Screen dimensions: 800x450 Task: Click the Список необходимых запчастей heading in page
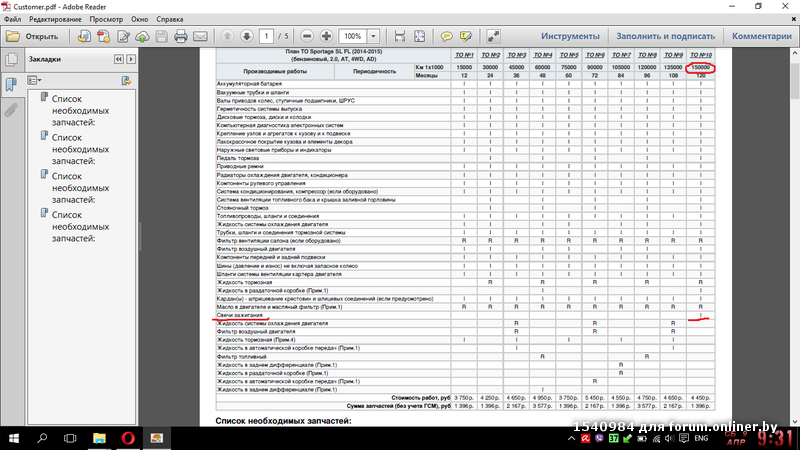(283, 421)
